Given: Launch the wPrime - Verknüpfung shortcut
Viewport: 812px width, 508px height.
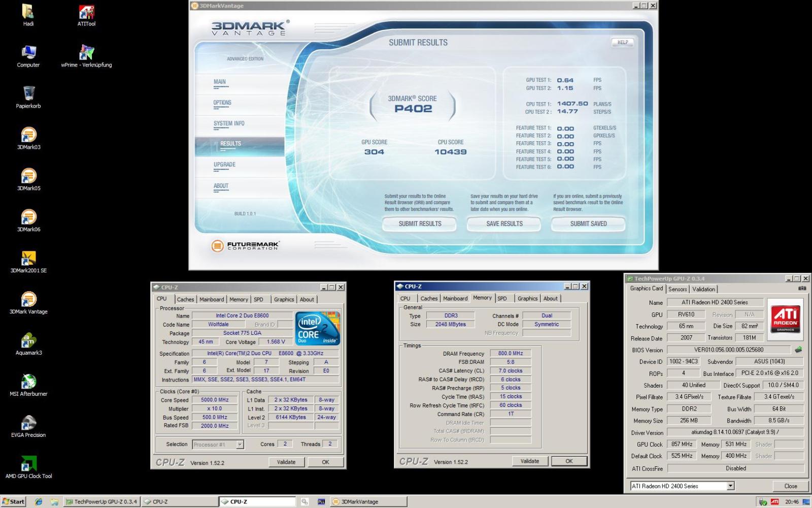Looking at the screenshot, I should coord(86,56).
